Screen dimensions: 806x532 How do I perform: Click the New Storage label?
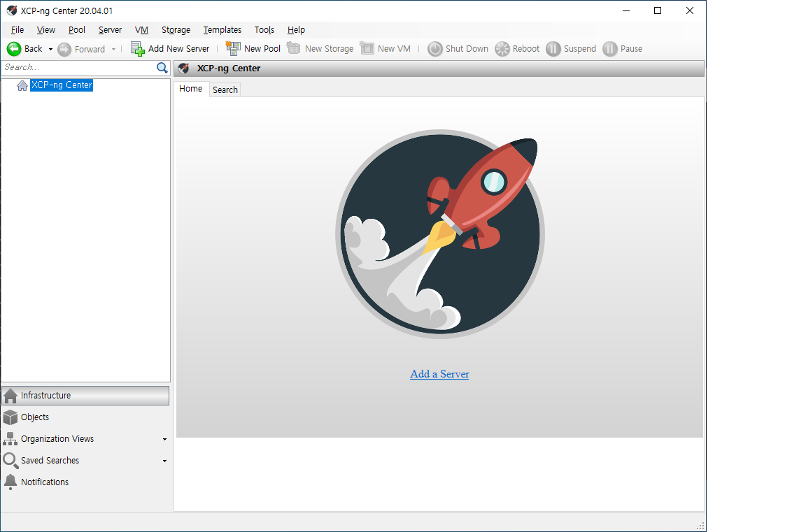point(329,49)
